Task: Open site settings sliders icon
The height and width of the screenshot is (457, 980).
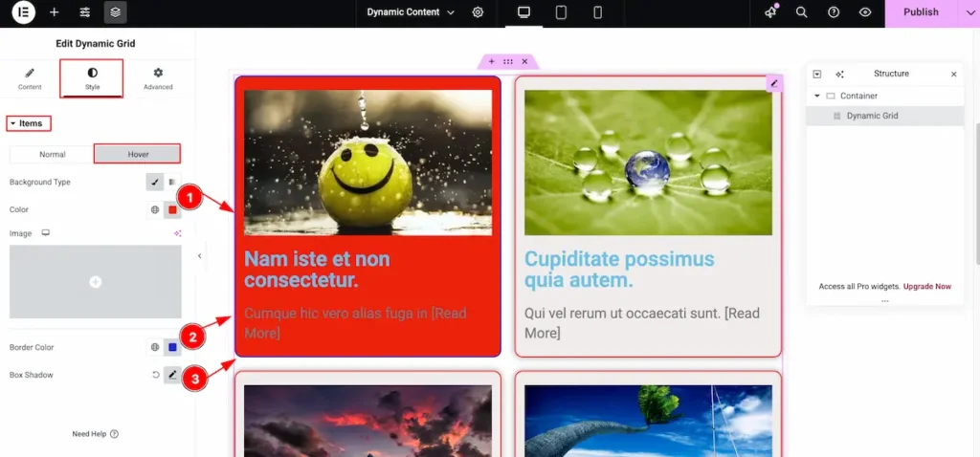Action: pyautogui.click(x=85, y=12)
